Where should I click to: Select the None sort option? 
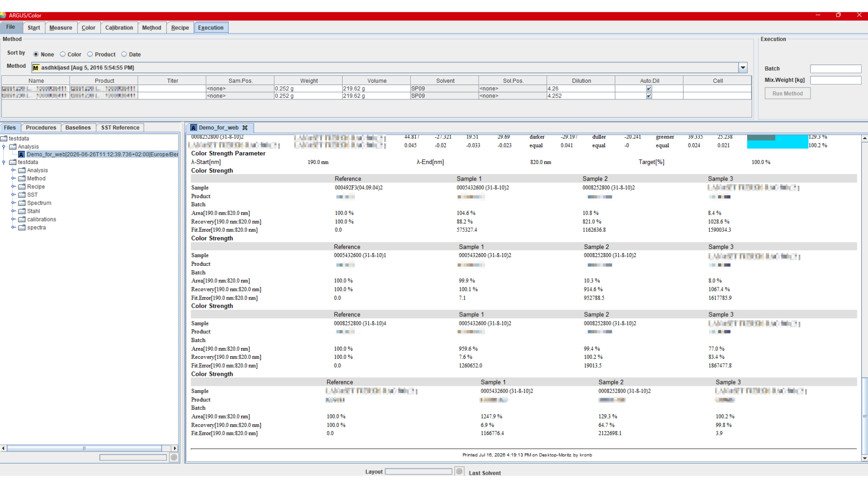click(36, 54)
